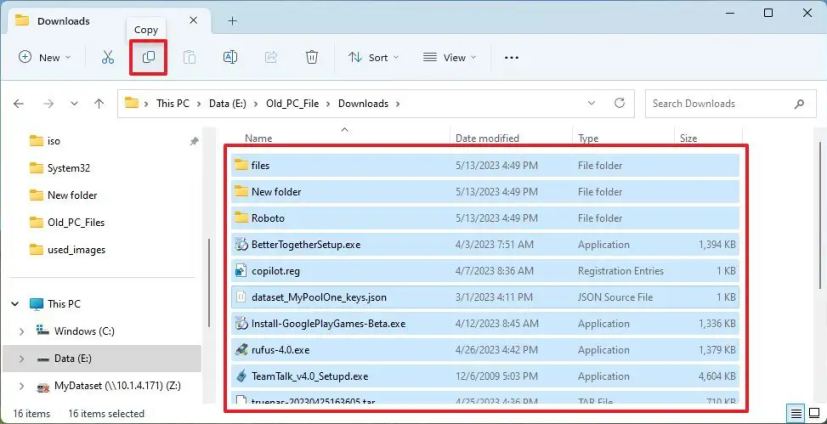Sort by the Name column header
This screenshot has width=827, height=424.
258,138
